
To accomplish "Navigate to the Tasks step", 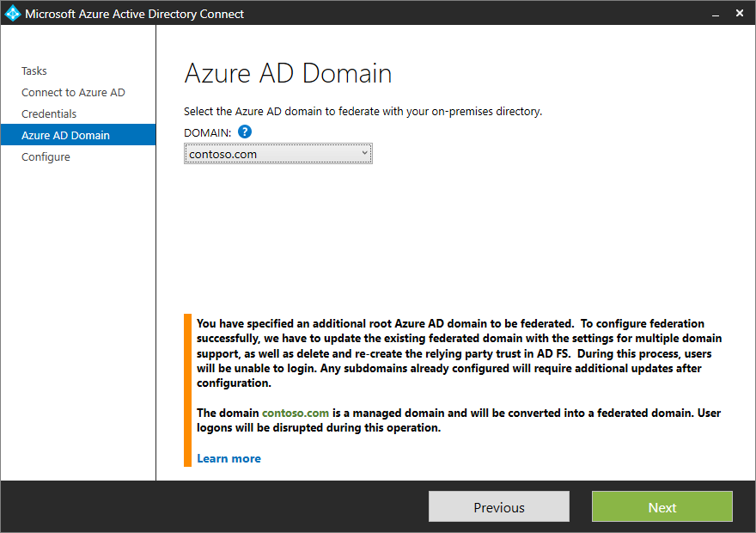I will coord(34,70).
